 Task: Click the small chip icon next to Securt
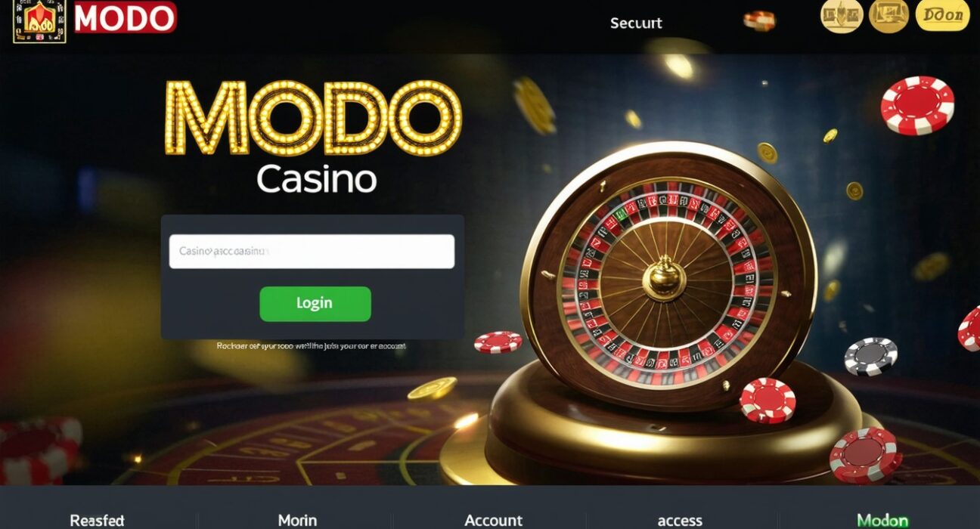click(759, 20)
